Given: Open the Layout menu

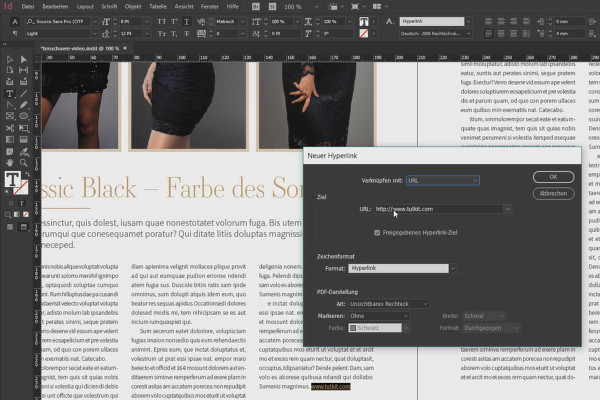Looking at the screenshot, I should pos(85,7).
